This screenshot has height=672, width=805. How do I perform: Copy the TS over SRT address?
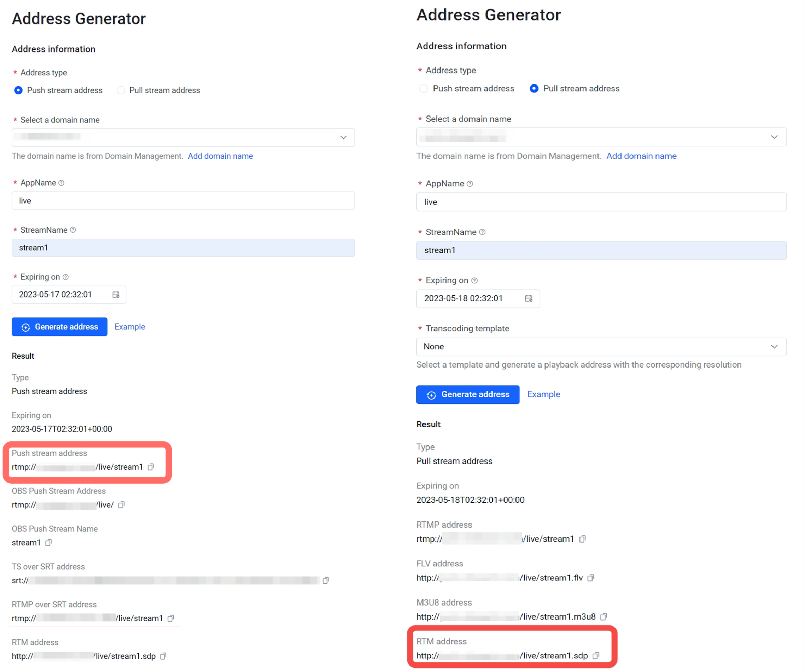(x=325, y=580)
